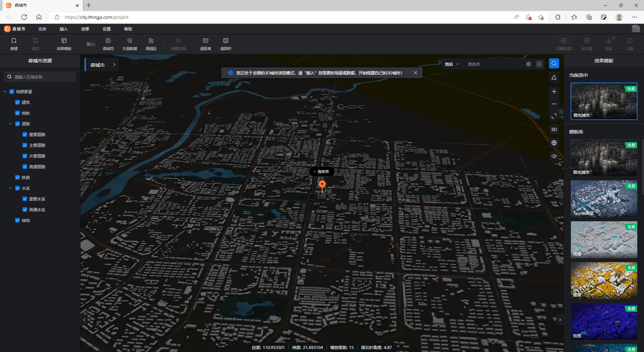Open the 效果 menu

coord(85,29)
